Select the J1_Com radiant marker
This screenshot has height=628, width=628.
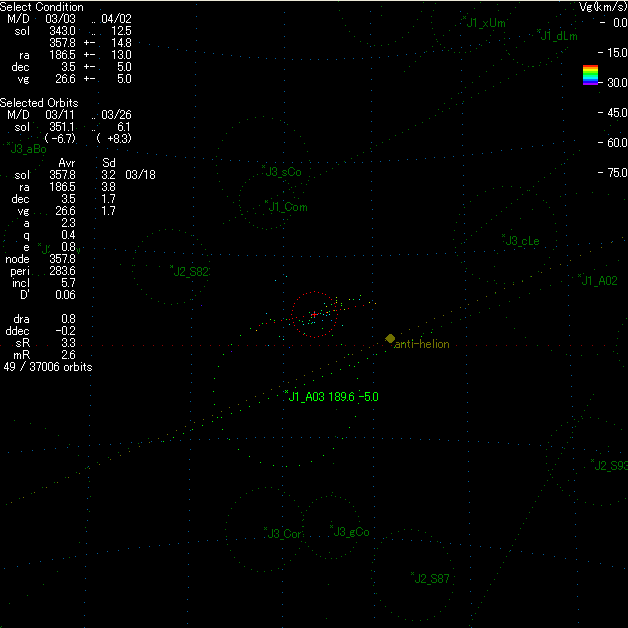tap(267, 203)
